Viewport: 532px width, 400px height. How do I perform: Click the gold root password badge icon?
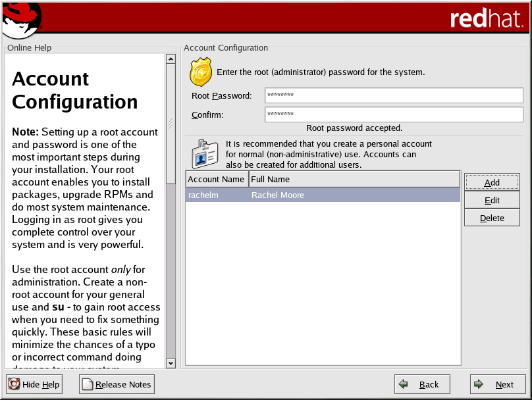201,72
